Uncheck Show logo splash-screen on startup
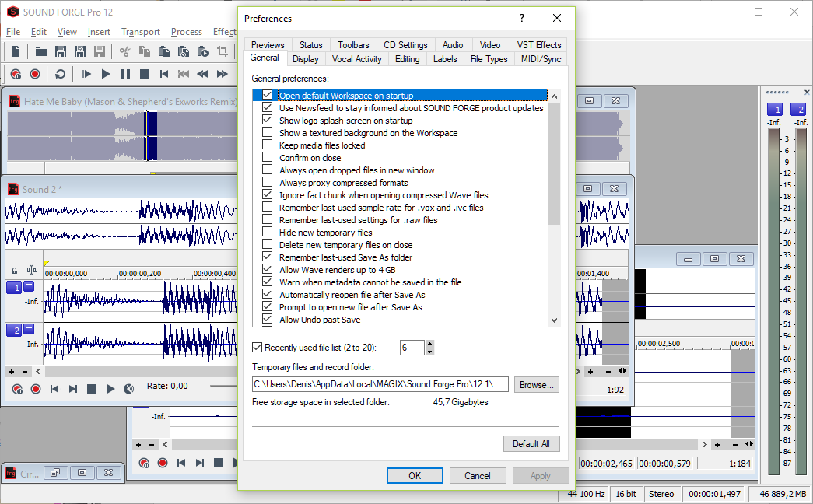The image size is (813, 504). [x=267, y=120]
